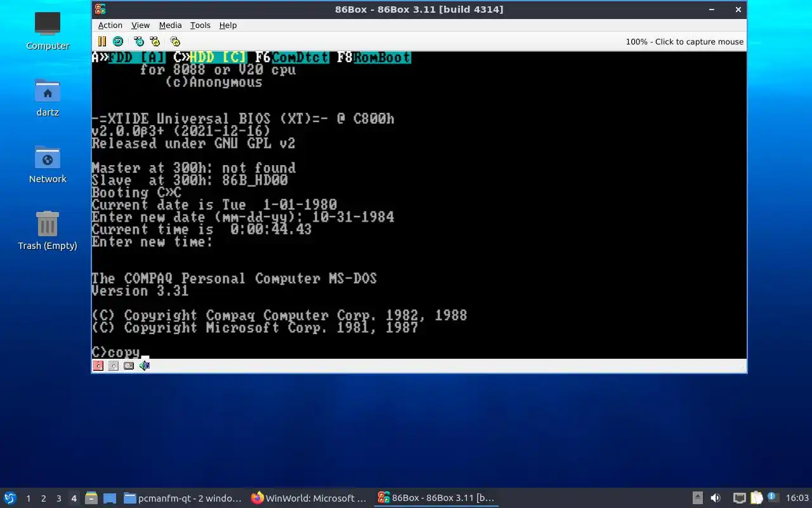Select the 86Box taskbar entry

pyautogui.click(x=436, y=498)
